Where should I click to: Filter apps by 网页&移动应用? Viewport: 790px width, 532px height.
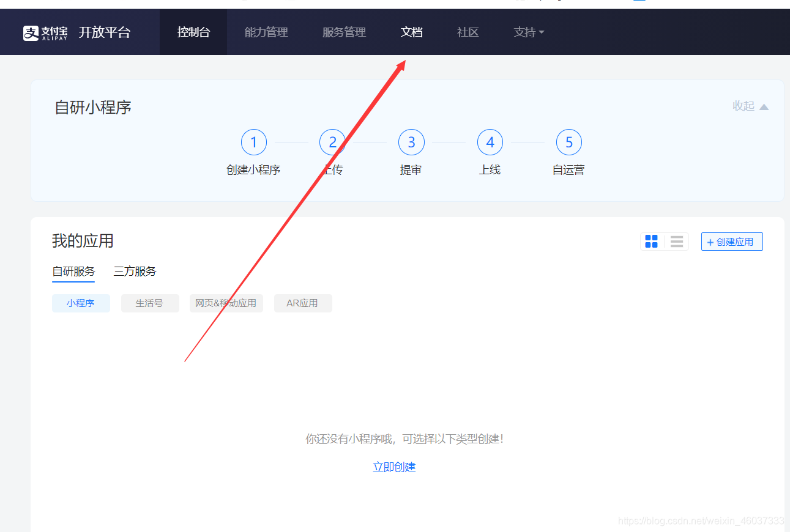[x=226, y=303]
